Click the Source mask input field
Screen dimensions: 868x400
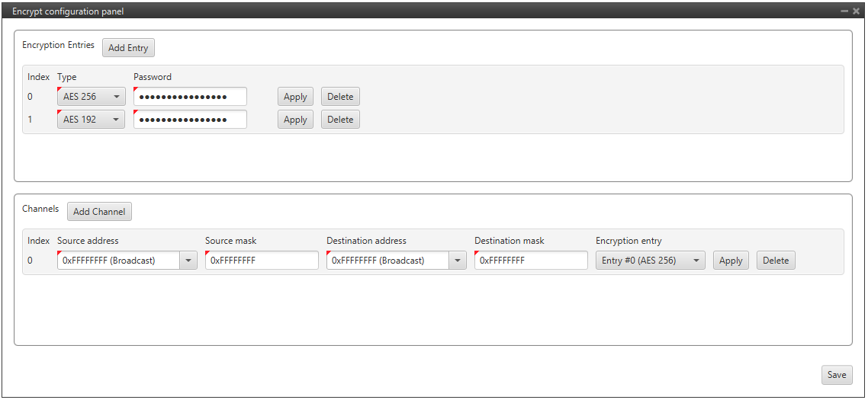pyautogui.click(x=262, y=261)
